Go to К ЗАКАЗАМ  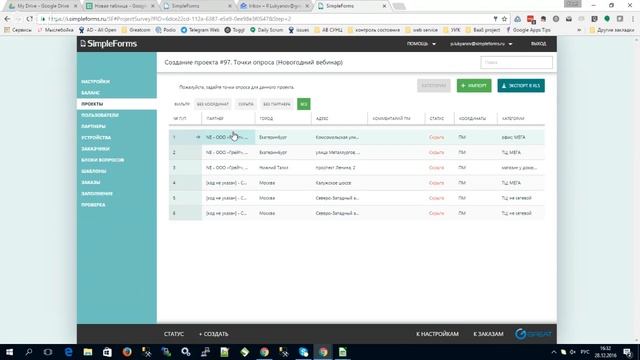click(x=488, y=334)
